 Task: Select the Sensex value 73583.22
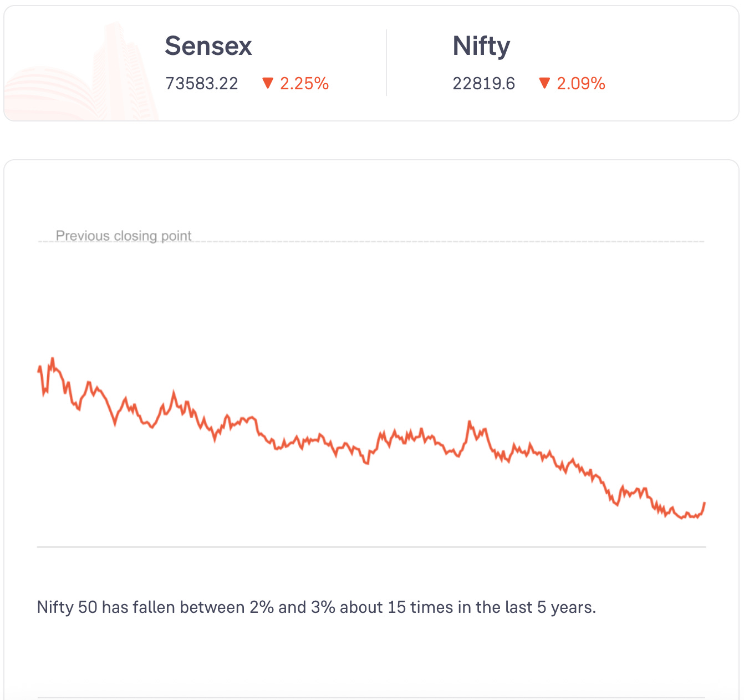(202, 84)
